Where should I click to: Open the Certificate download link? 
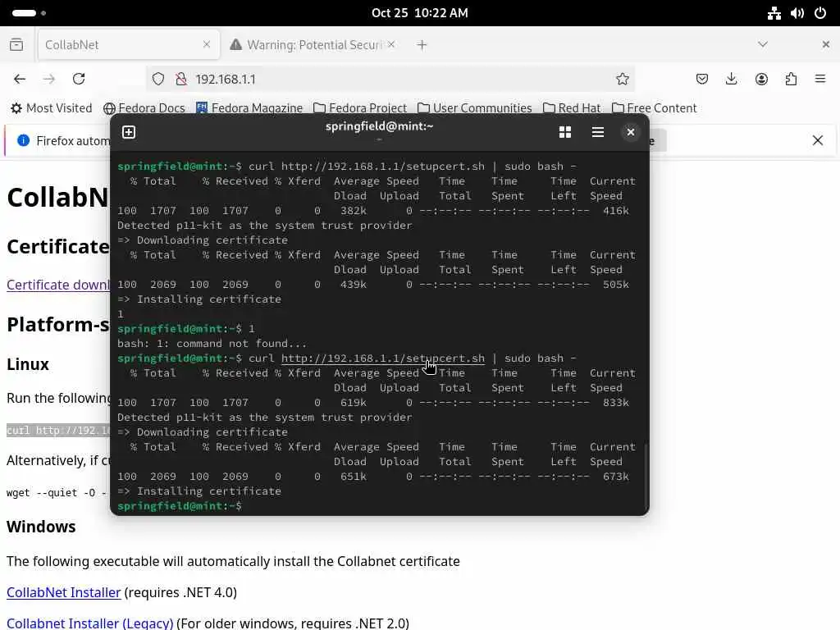click(x=58, y=285)
